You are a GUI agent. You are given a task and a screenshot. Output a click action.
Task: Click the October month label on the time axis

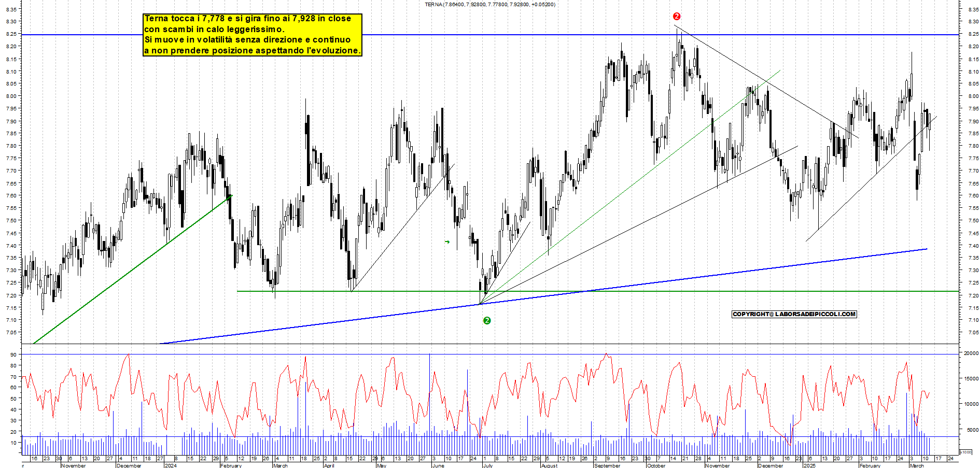[656, 465]
